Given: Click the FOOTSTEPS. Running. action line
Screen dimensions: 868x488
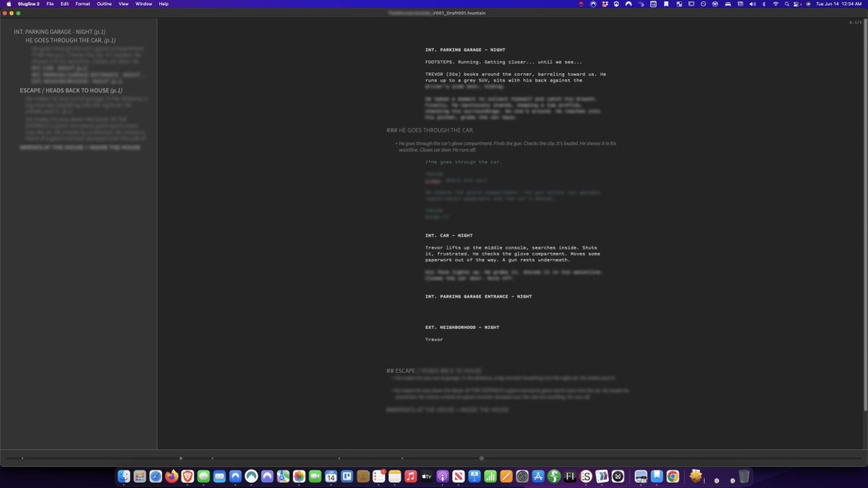Looking at the screenshot, I should click(503, 62).
